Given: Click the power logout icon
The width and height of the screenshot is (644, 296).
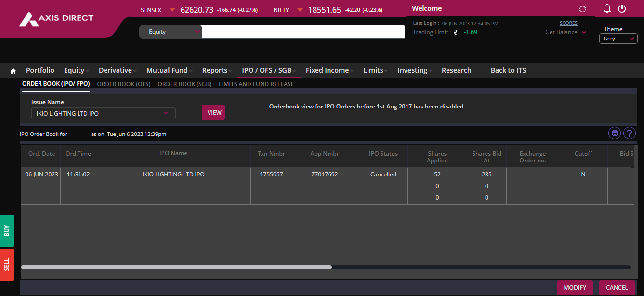Looking at the screenshot, I should [x=622, y=9].
